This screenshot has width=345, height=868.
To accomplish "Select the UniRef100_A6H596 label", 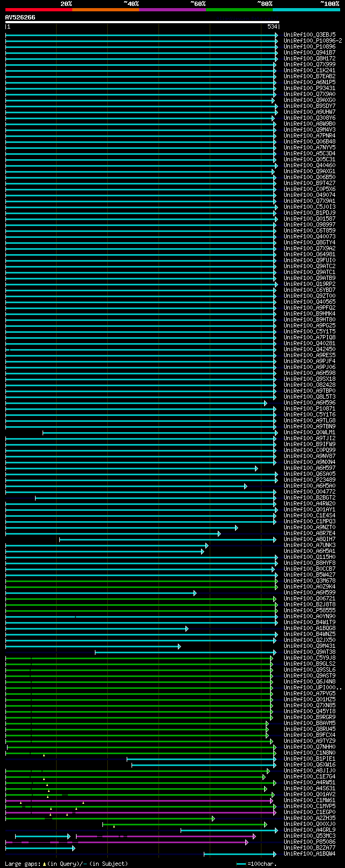I will point(309,402).
